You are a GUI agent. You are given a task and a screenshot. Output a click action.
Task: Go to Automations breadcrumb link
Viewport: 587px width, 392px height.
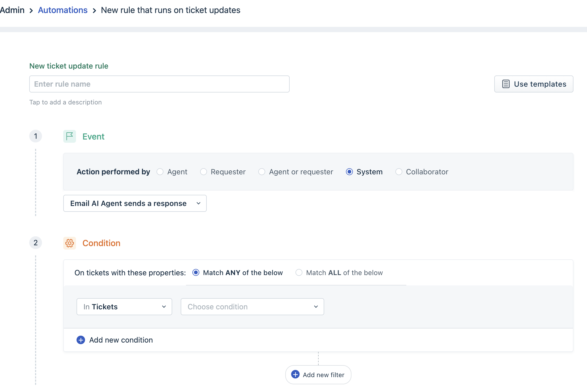pos(63,10)
